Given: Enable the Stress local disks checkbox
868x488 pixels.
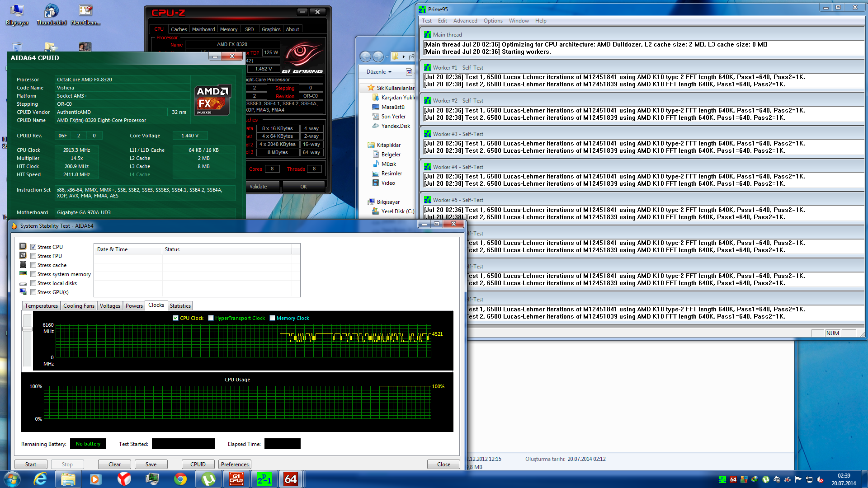Looking at the screenshot, I should 33,283.
